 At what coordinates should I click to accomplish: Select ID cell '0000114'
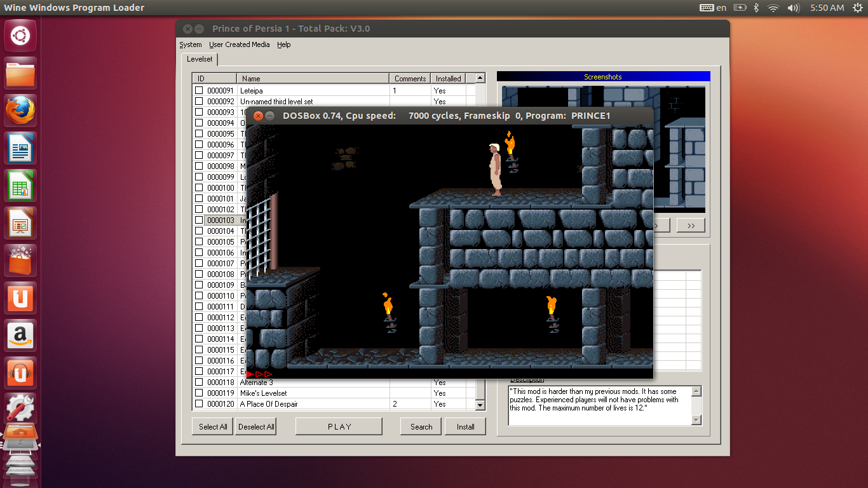click(220, 339)
